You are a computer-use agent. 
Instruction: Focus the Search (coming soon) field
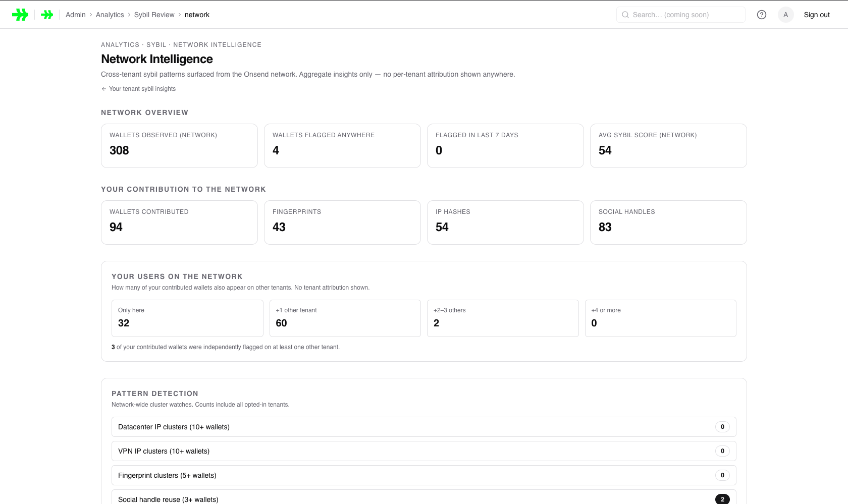681,15
